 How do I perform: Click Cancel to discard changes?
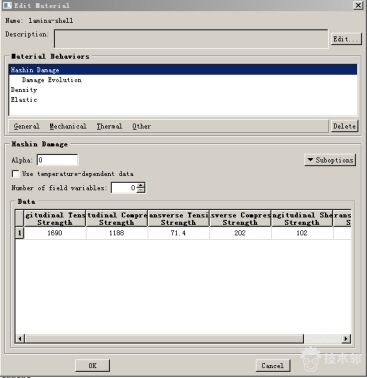(x=273, y=366)
